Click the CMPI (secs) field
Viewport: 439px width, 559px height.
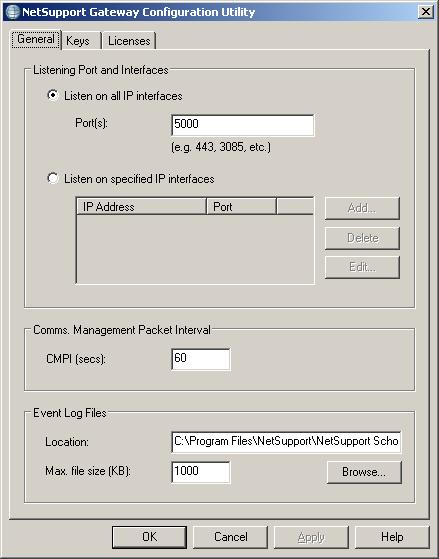click(x=201, y=359)
